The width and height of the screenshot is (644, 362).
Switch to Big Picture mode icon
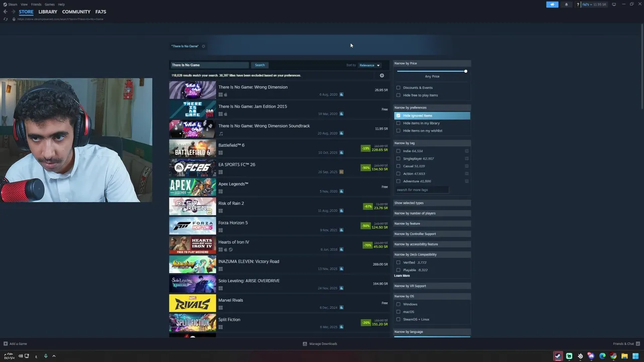coord(614,5)
